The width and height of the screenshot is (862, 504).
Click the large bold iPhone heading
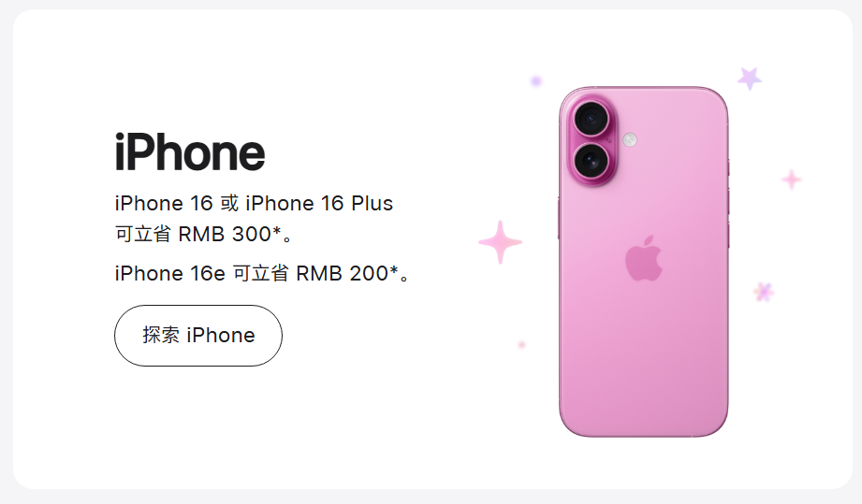(190, 152)
